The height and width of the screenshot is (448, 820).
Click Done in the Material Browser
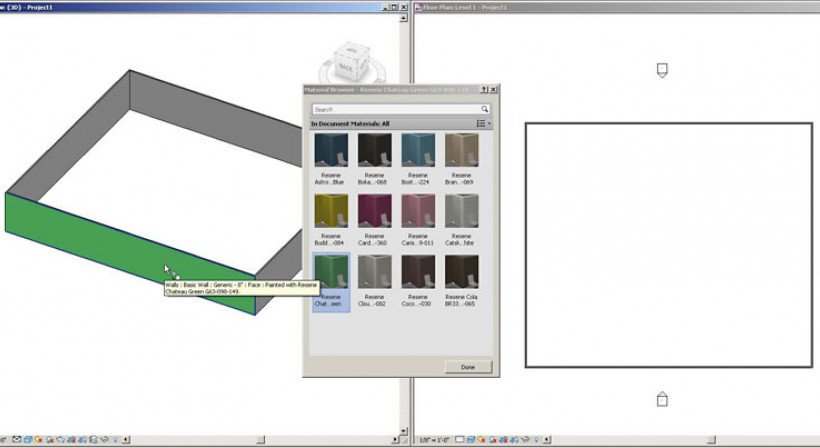point(468,367)
